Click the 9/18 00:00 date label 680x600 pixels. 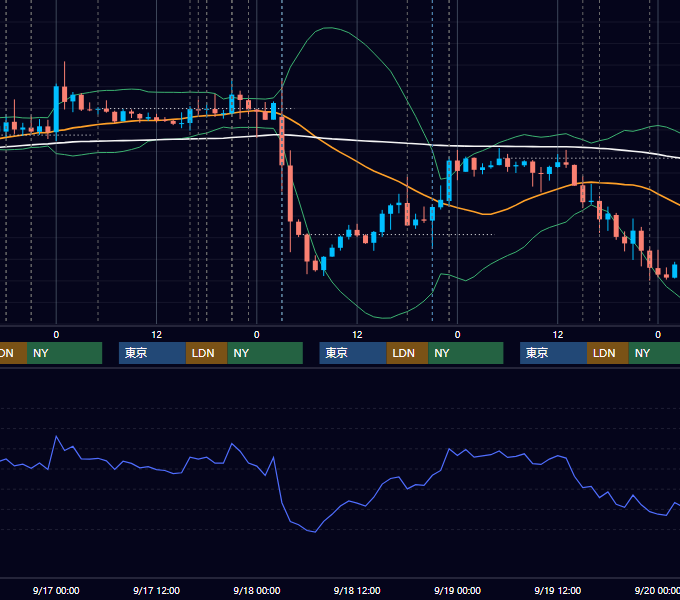[257, 590]
